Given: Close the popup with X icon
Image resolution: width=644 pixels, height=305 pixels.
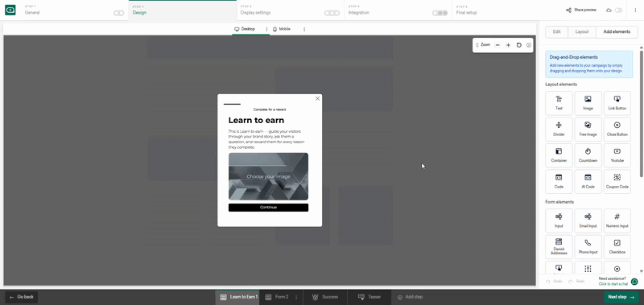Looking at the screenshot, I should click(x=317, y=98).
